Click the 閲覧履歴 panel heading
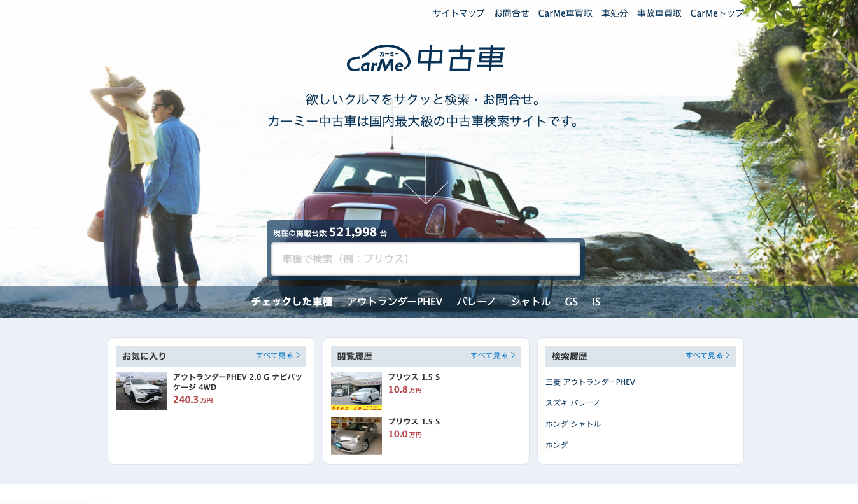Screen dimensions: 858x504 355,356
